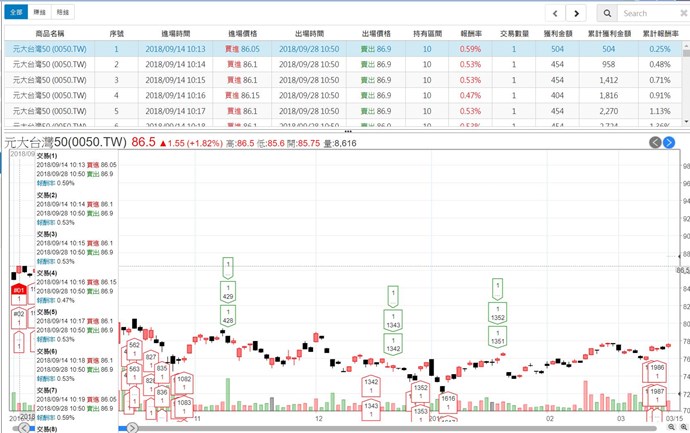Go to next page of trade table
Viewport: 690px width, 433px height.
point(576,13)
